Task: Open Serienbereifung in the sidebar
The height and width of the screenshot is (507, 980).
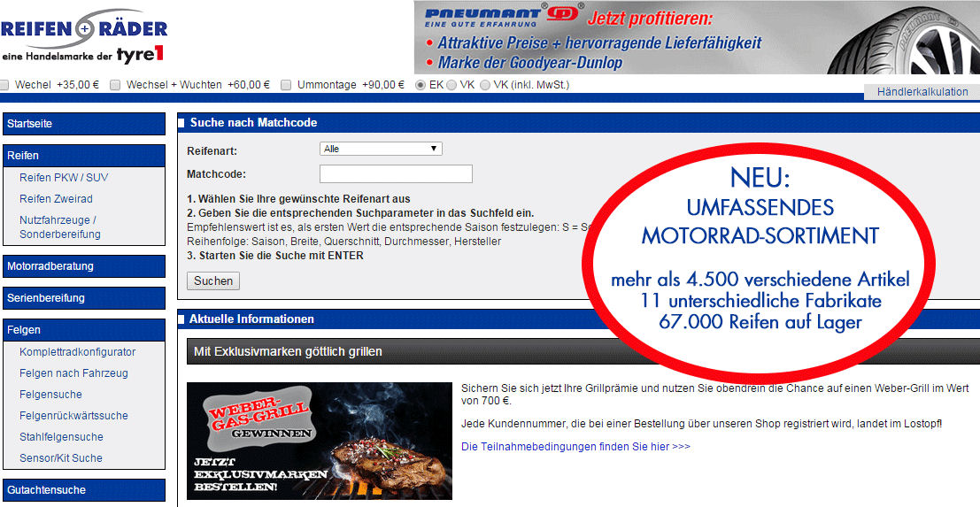Action: (84, 298)
